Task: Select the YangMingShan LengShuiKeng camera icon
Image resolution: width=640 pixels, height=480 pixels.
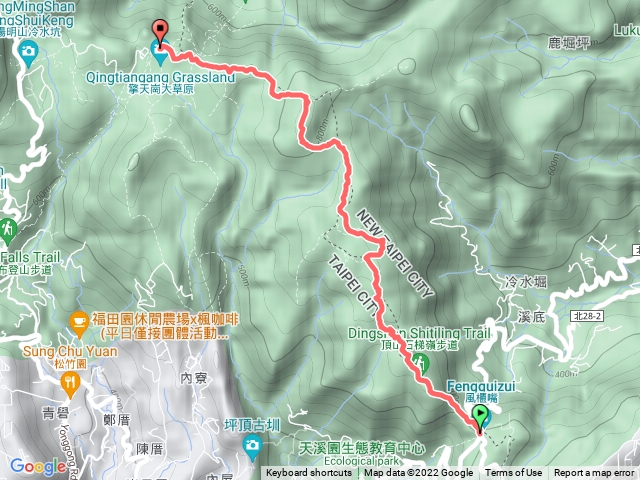Action: coord(28,53)
